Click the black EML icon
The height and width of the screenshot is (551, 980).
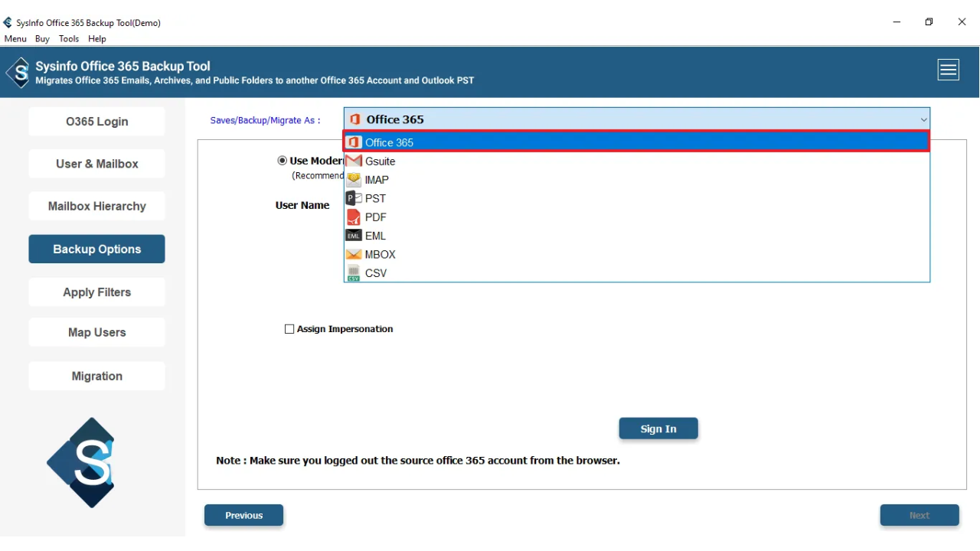[x=354, y=236]
